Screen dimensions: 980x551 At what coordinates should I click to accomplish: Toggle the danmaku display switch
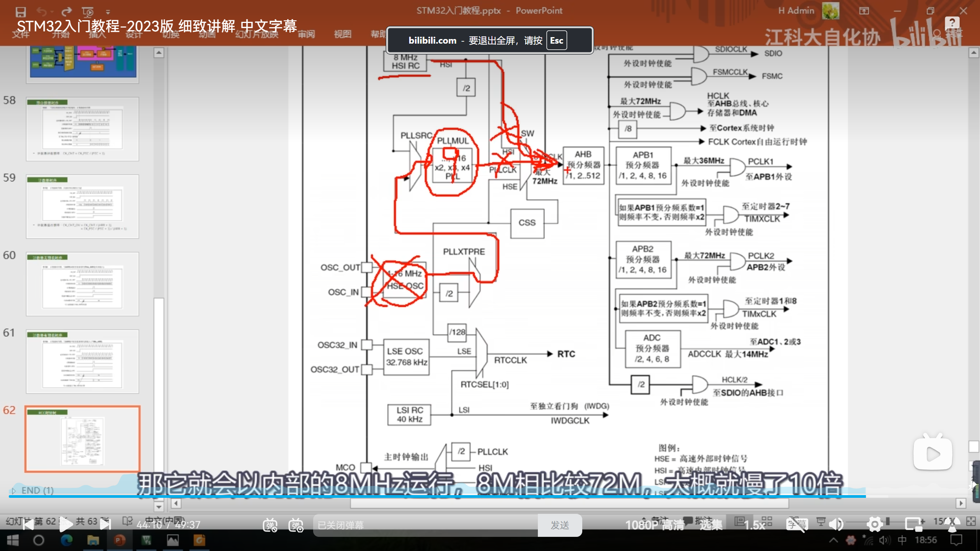(270, 525)
